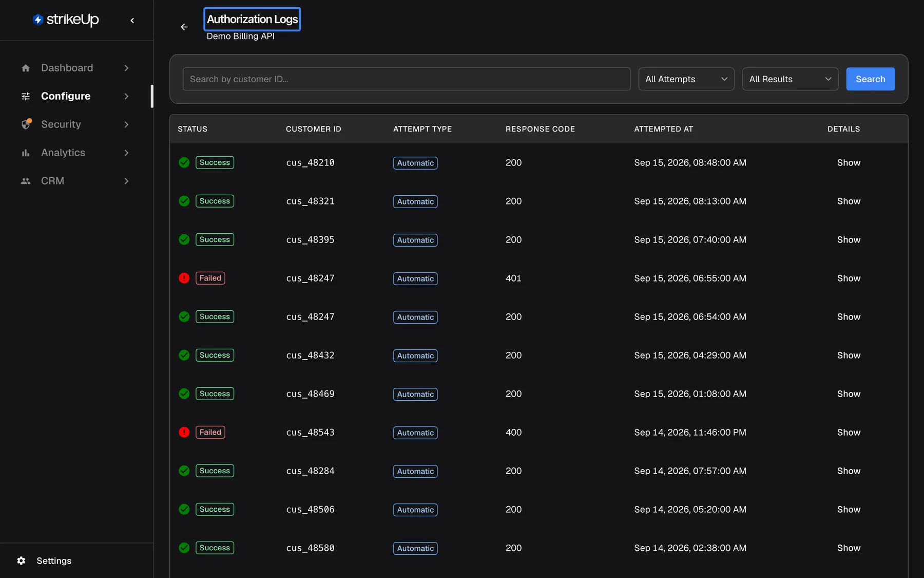Click the Configure sliders icon
Image resolution: width=924 pixels, height=578 pixels.
click(26, 96)
